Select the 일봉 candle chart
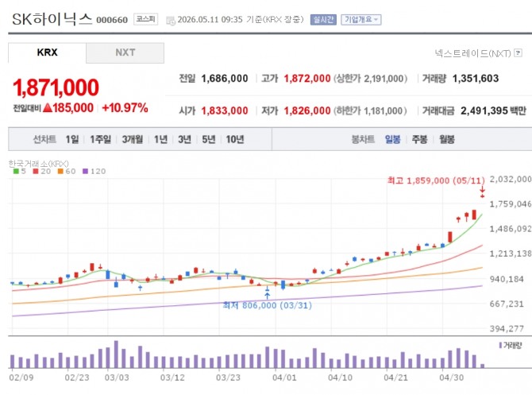This screenshot has width=532, height=395. coord(392,139)
